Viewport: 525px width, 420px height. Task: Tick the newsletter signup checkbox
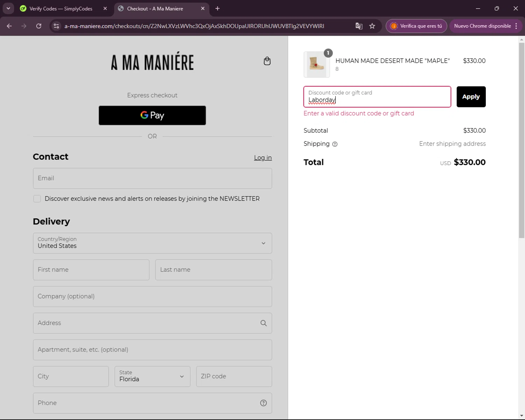click(37, 199)
